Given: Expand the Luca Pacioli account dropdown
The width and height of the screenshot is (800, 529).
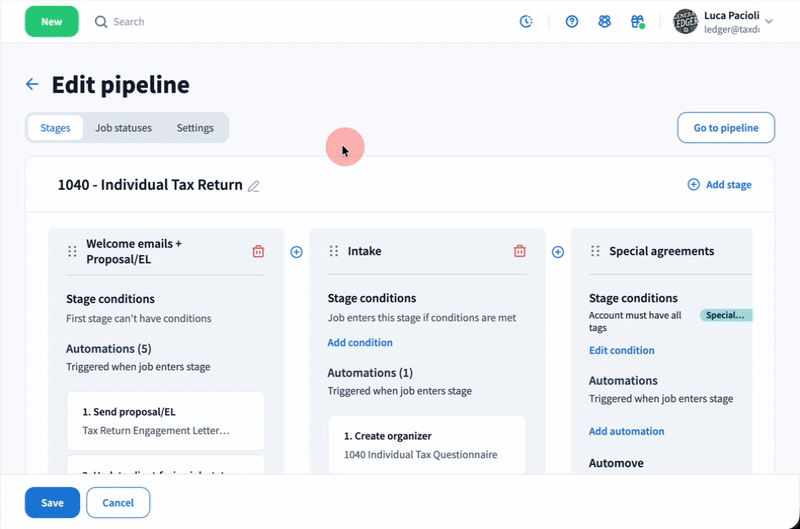Looking at the screenshot, I should 768,21.
